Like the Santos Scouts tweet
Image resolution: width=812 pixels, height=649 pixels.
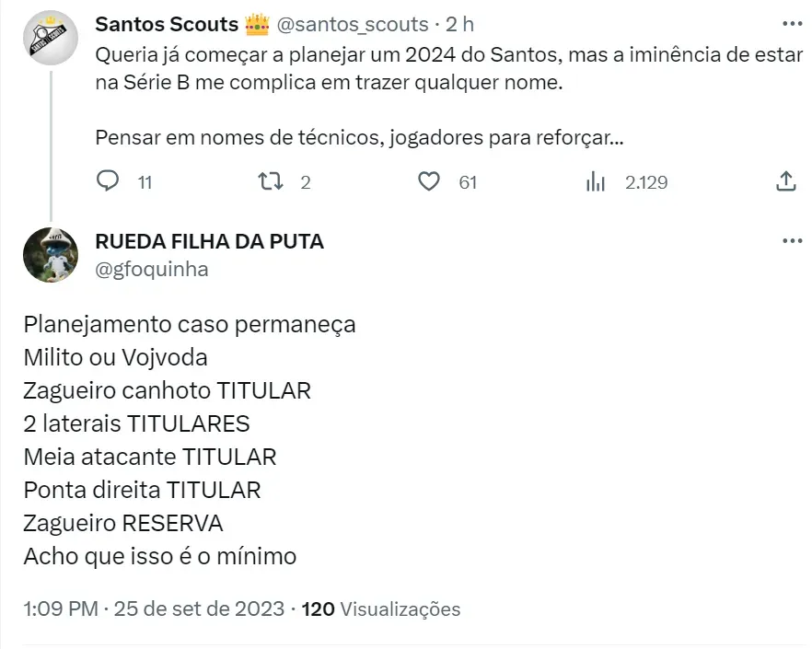(x=429, y=181)
